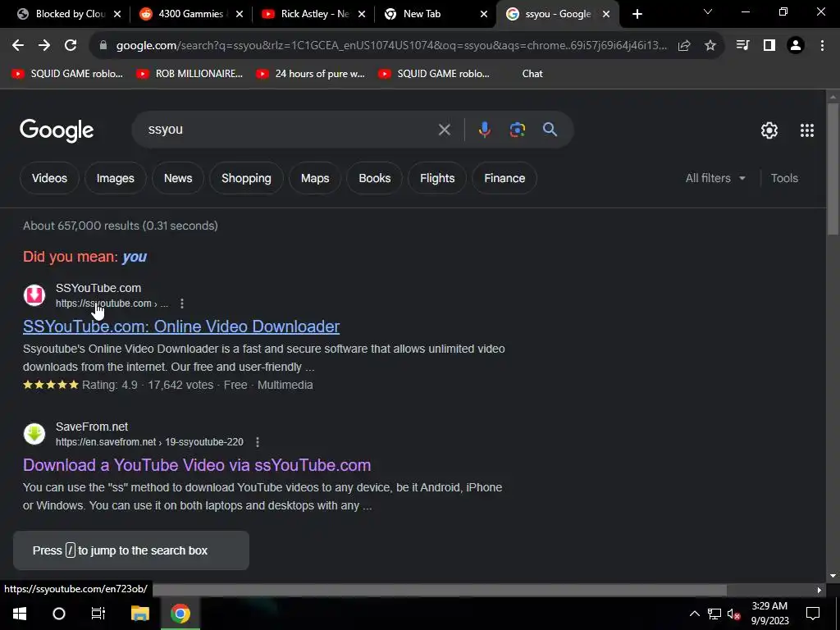Screen dimensions: 840x630
Task: Search by image with Google Lens
Action: (x=517, y=130)
